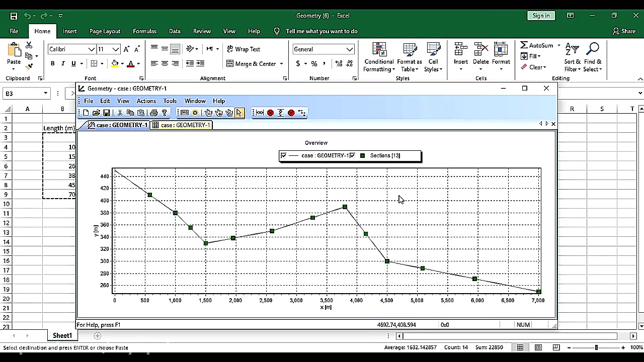
Task: Switch to the table case GEOMETRY-1 tab
Action: tap(181, 125)
